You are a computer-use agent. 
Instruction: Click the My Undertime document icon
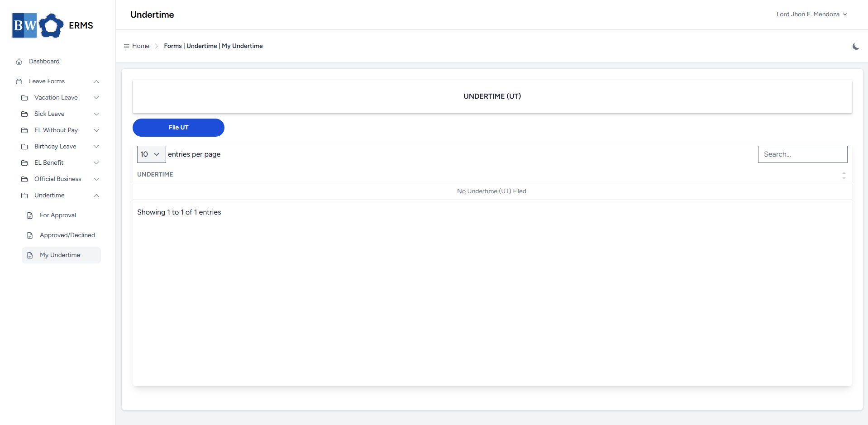pos(30,255)
